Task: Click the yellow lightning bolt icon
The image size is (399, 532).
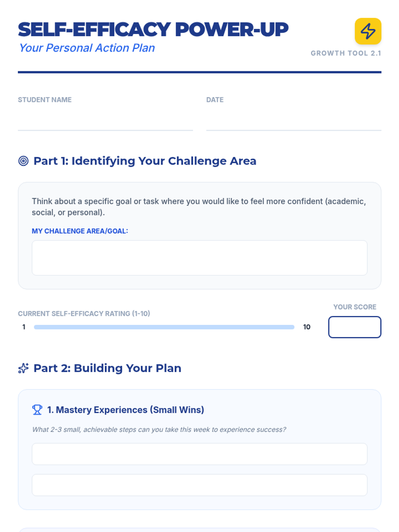Action: (x=368, y=31)
